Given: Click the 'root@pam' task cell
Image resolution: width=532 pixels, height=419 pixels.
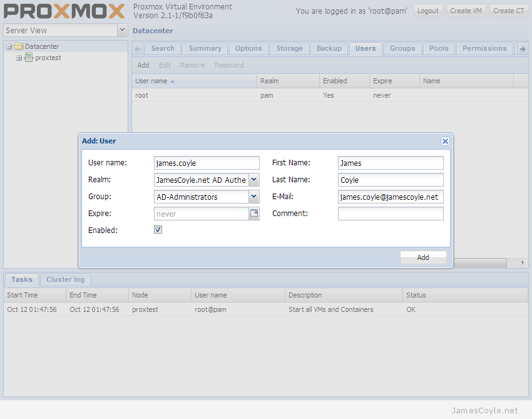Looking at the screenshot, I should [210, 309].
